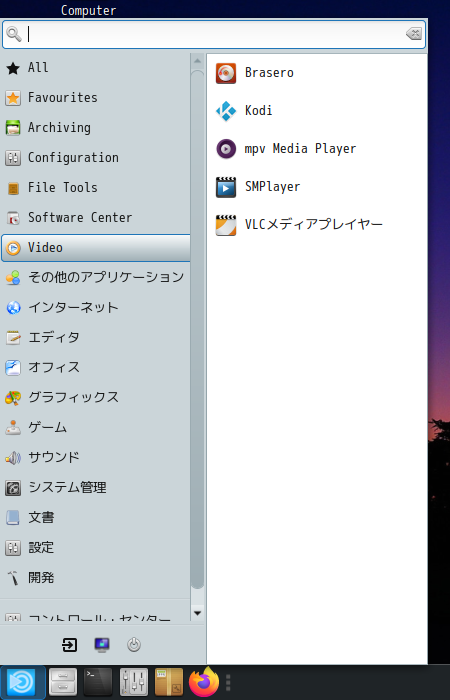This screenshot has width=450, height=700.
Task: Click the category list scroll up arrow
Action: click(x=197, y=61)
